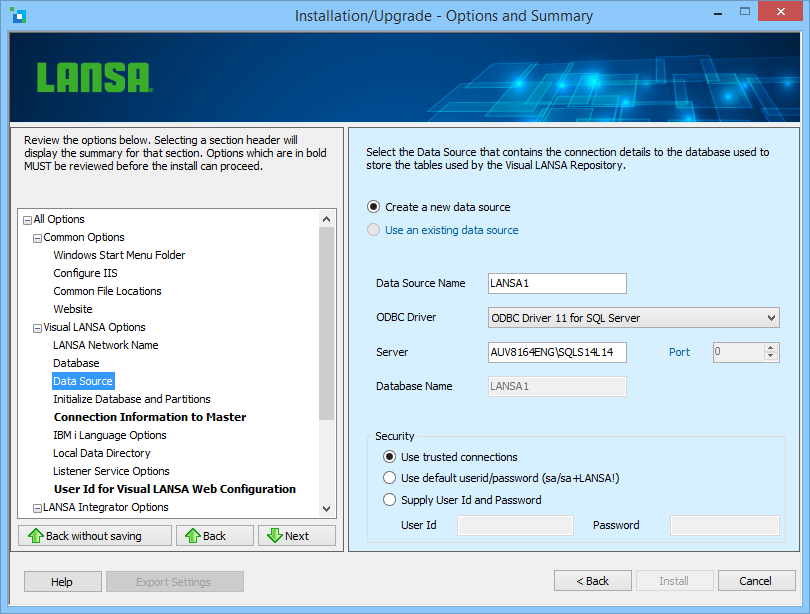The image size is (810, 614).
Task: Click the Visual LANSA Options label
Action: click(x=95, y=327)
